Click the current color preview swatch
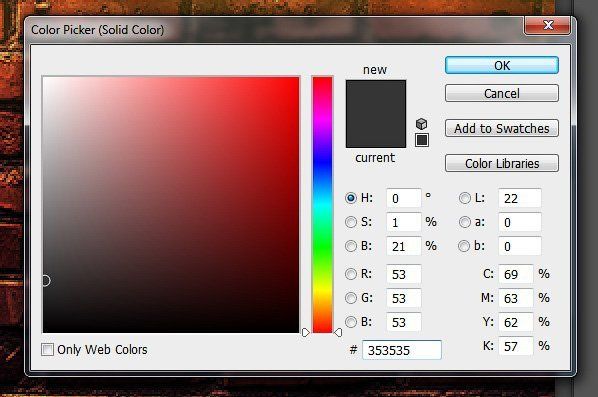Image resolution: width=598 pixels, height=397 pixels. [x=376, y=131]
